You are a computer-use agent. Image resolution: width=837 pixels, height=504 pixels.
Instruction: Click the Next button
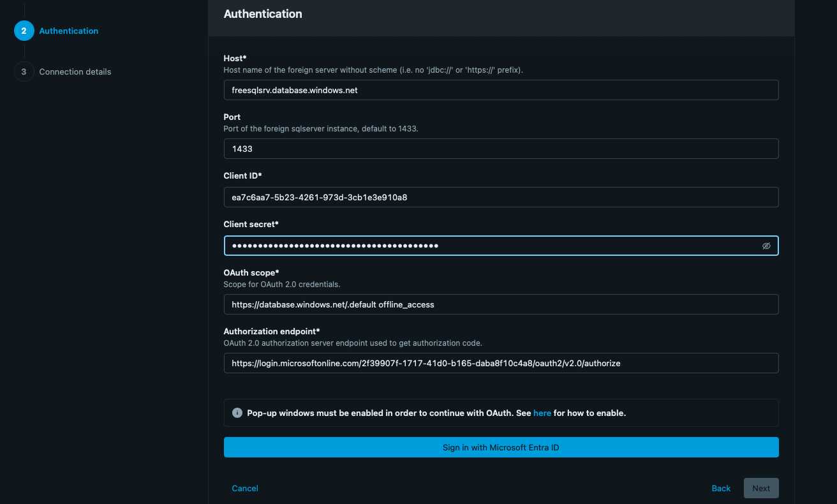761,488
